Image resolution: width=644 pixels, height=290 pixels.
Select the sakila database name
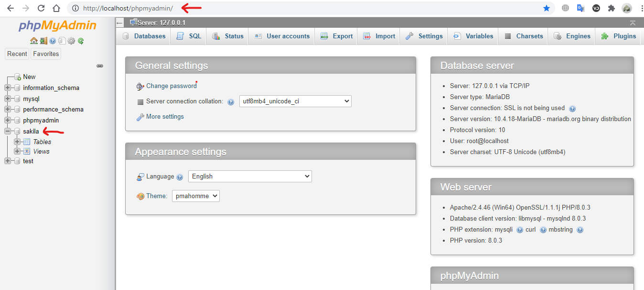coord(31,131)
